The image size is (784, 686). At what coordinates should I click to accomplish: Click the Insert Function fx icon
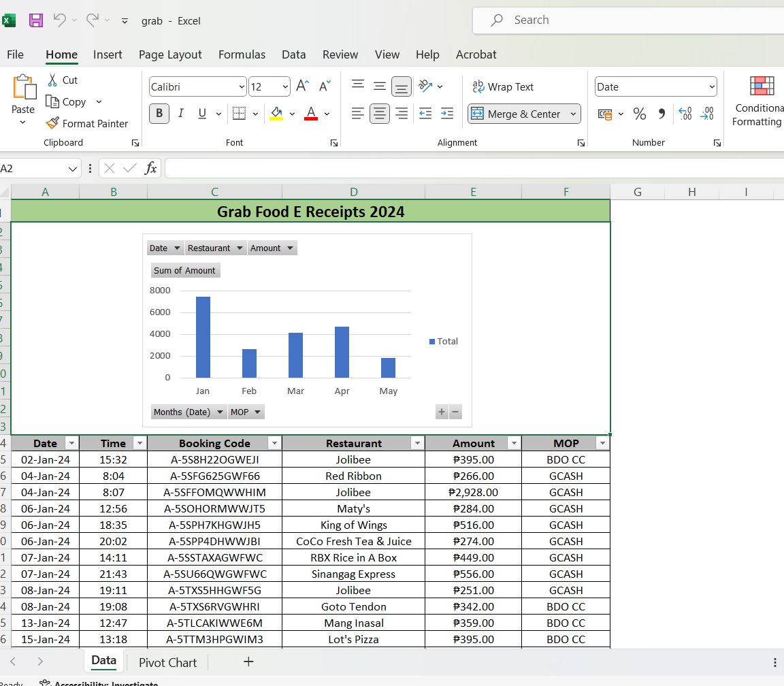pyautogui.click(x=150, y=168)
